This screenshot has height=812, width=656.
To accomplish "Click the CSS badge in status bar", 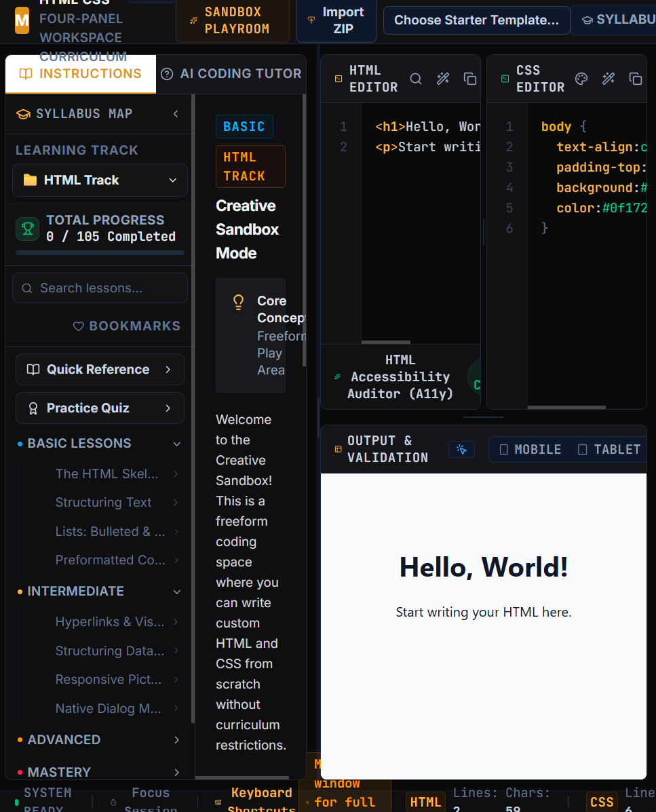I will [601, 802].
